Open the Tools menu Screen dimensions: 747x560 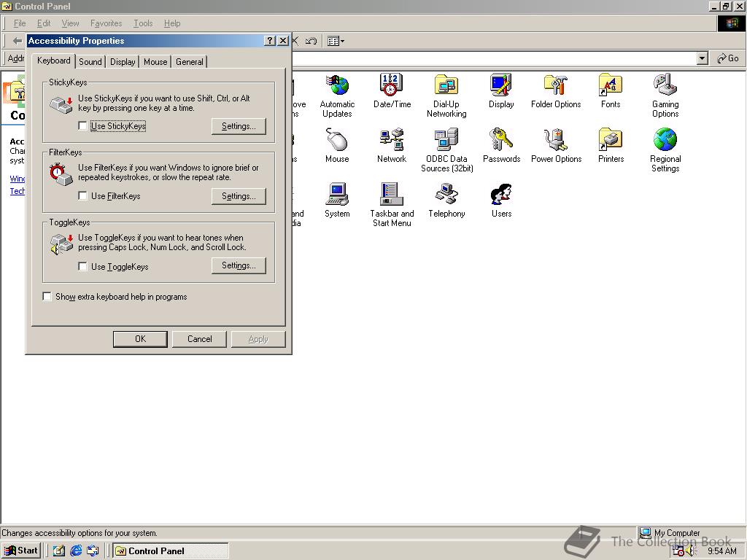pyautogui.click(x=143, y=23)
